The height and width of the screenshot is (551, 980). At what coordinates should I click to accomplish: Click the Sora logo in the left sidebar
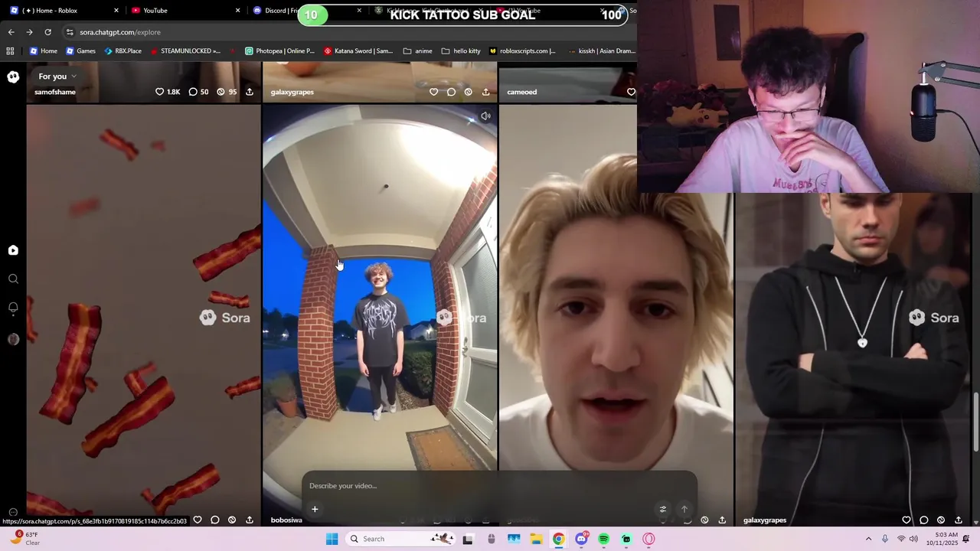13,77
